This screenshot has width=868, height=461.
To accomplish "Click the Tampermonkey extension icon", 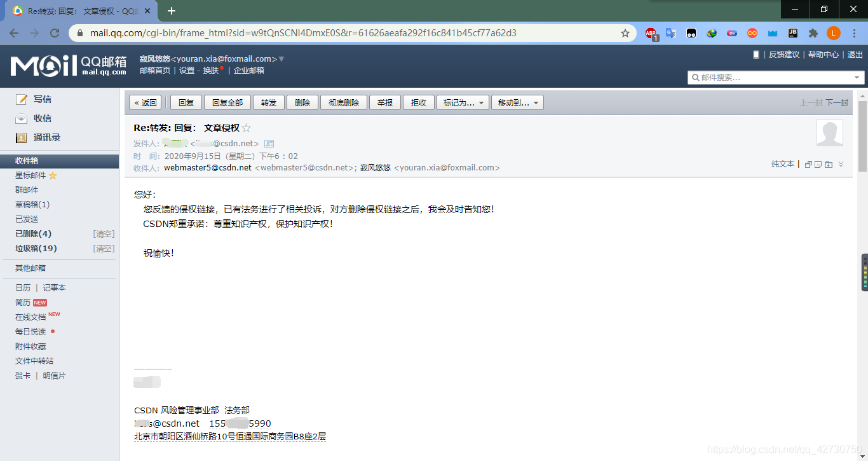I will [x=691, y=33].
